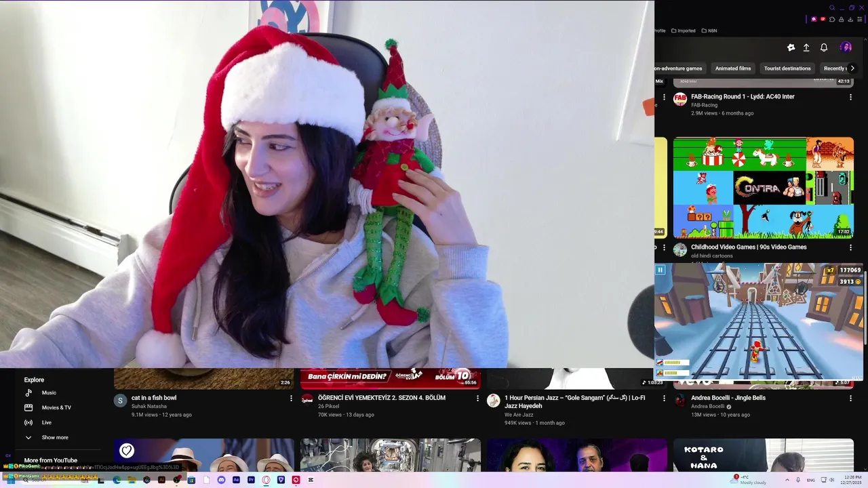Open the YouTube create sparkle icon
Image resolution: width=868 pixels, height=488 pixels.
click(x=791, y=47)
